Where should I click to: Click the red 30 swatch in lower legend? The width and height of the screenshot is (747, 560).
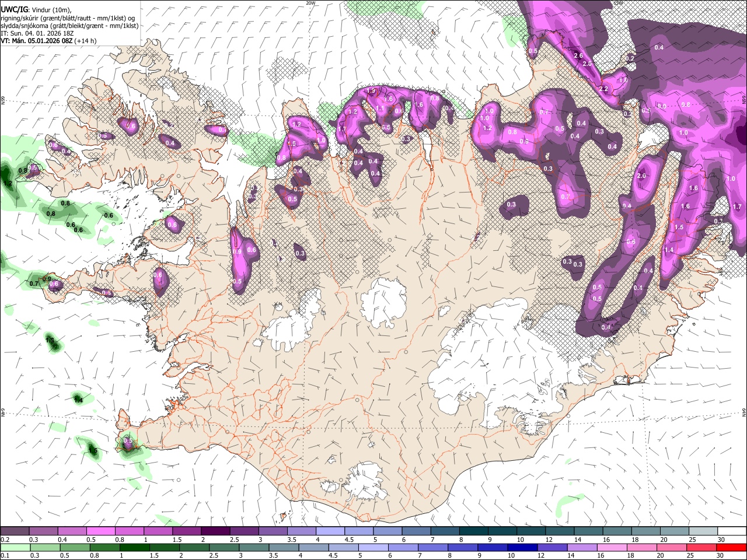click(731, 547)
